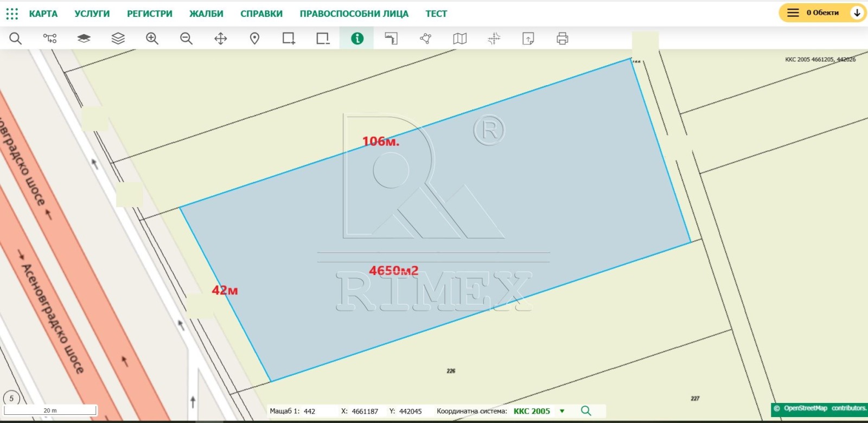Open the measurement ruler tool

click(x=391, y=39)
